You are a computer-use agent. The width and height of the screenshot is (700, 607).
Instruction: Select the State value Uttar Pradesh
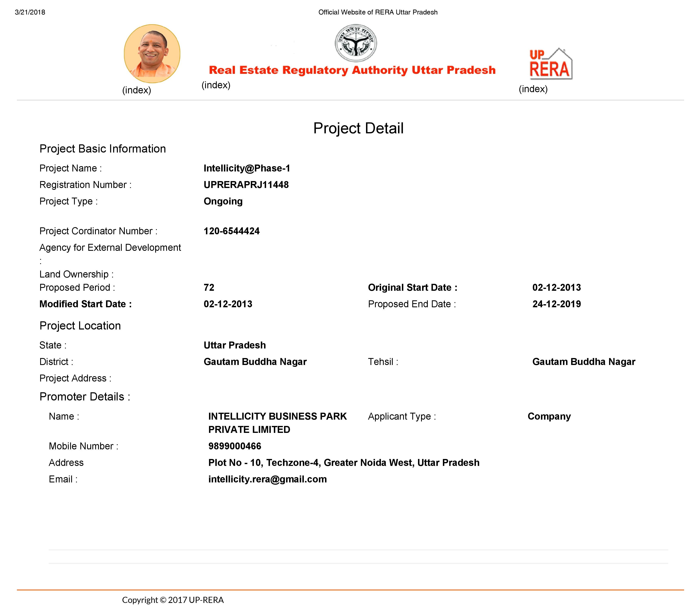coord(235,345)
